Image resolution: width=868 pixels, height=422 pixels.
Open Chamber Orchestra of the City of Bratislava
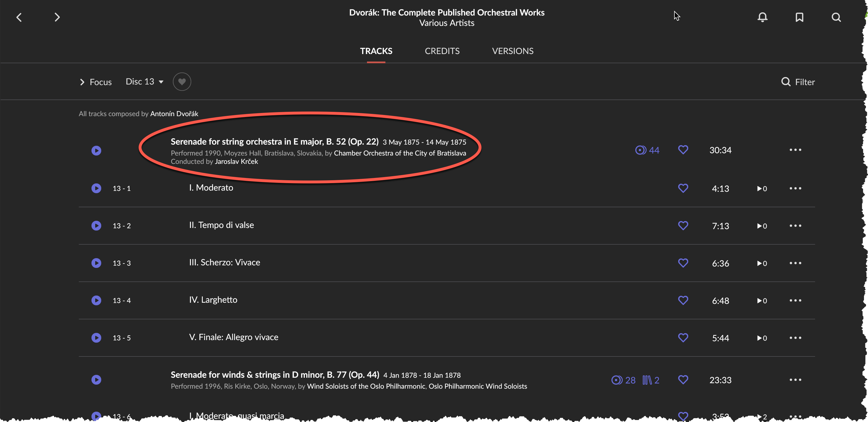[400, 153]
